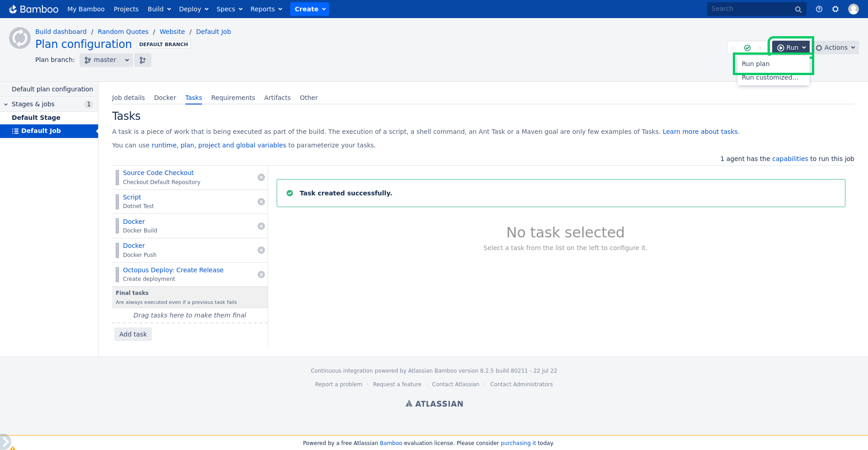
Task: Open the master plan branch selector
Action: 106,60
